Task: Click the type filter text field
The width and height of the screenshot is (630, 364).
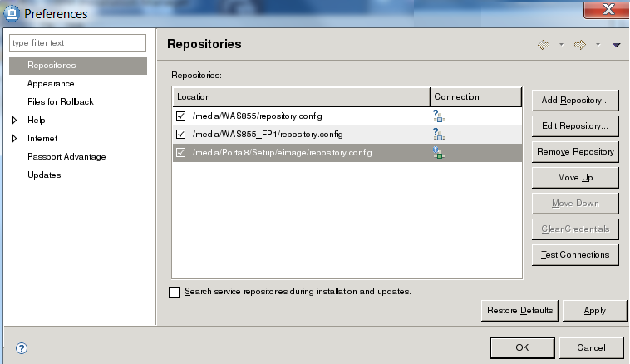Action: coord(77,42)
